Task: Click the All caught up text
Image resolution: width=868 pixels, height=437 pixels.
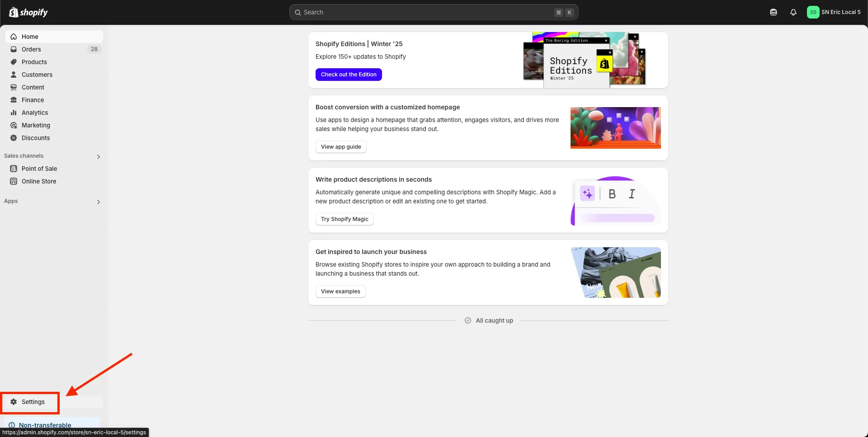Action: tap(495, 320)
